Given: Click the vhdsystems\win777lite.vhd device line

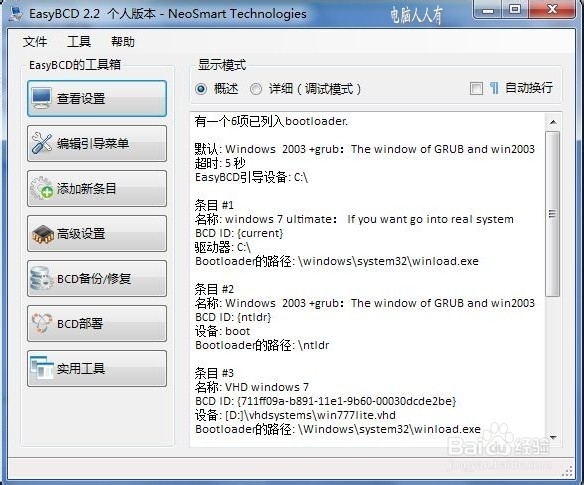Looking at the screenshot, I should coord(295,415).
